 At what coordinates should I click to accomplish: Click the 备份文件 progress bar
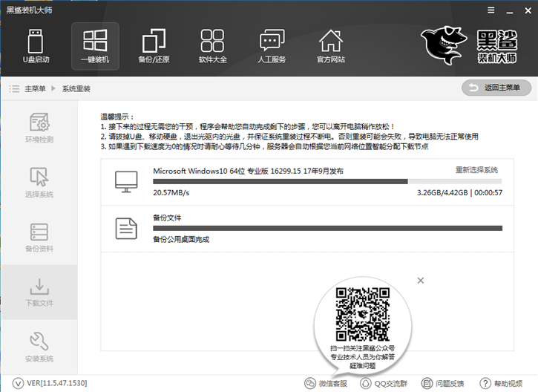pos(328,228)
